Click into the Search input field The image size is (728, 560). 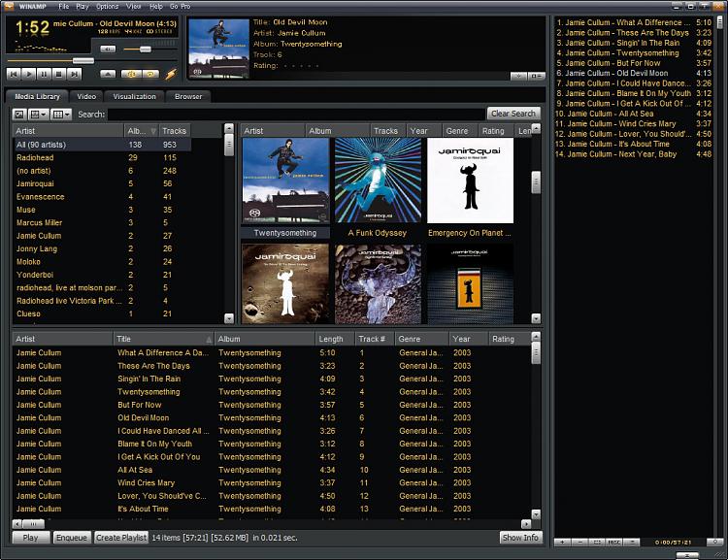(296, 115)
